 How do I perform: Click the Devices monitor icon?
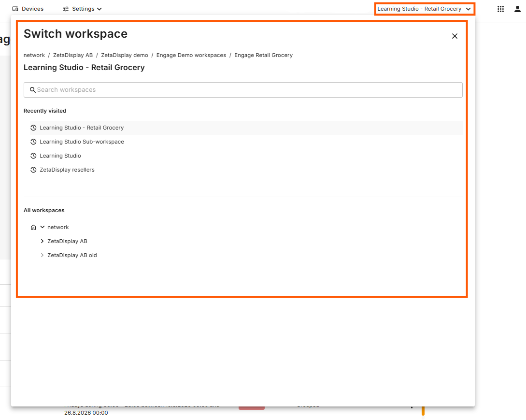(x=15, y=9)
